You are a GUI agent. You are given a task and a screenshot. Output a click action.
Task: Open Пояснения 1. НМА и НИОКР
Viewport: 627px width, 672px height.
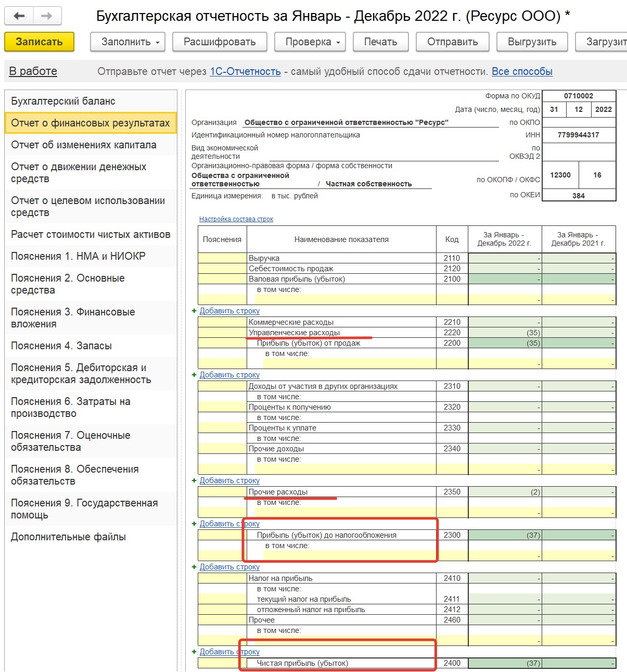(91, 256)
